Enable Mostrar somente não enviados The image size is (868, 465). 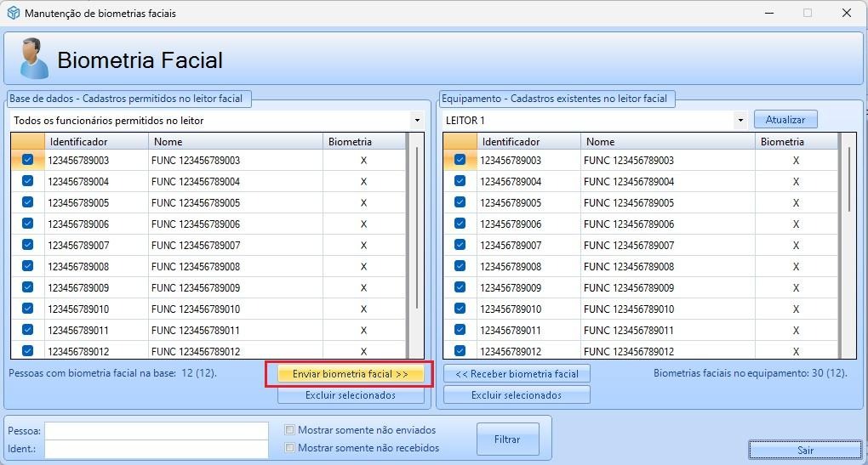[290, 430]
